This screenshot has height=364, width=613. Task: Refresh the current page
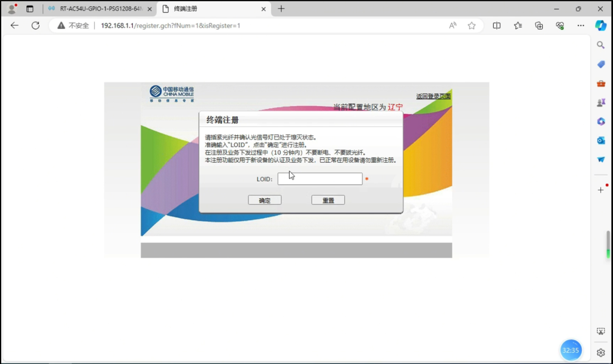tap(35, 26)
